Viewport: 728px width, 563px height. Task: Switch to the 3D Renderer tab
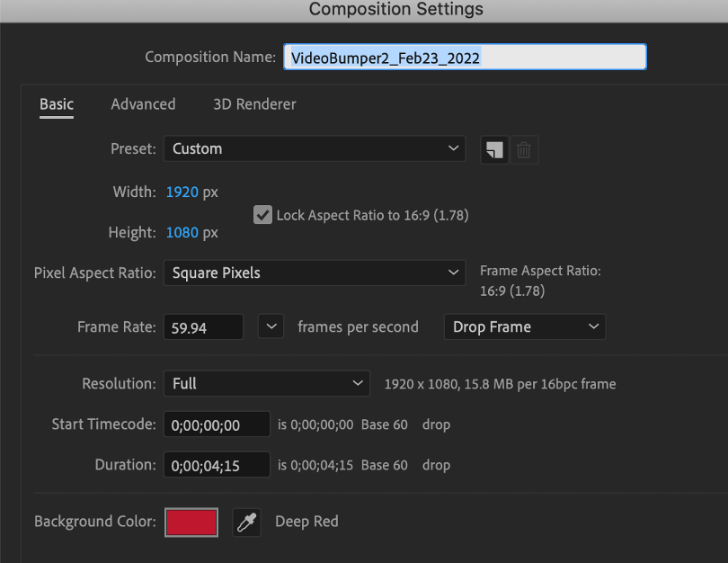[x=254, y=104]
